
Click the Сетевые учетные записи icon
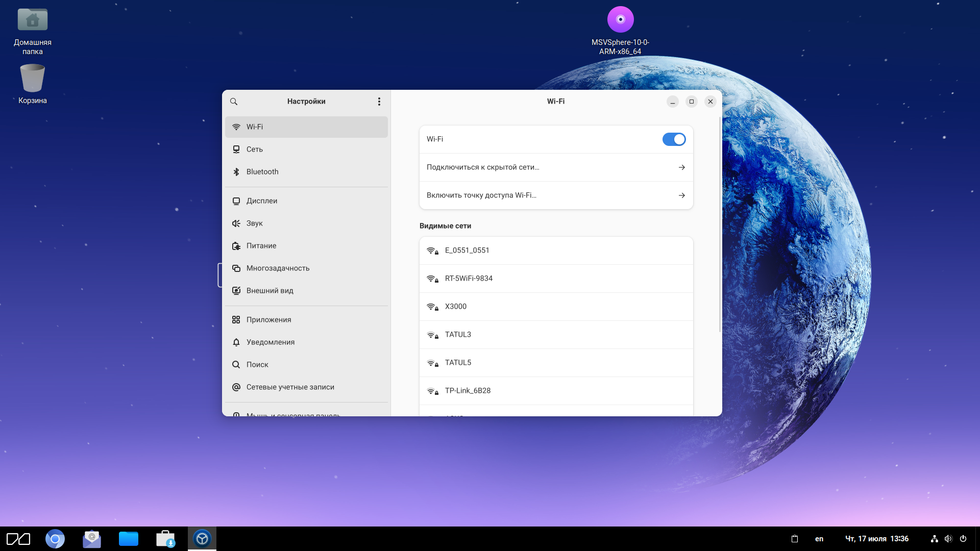click(236, 387)
